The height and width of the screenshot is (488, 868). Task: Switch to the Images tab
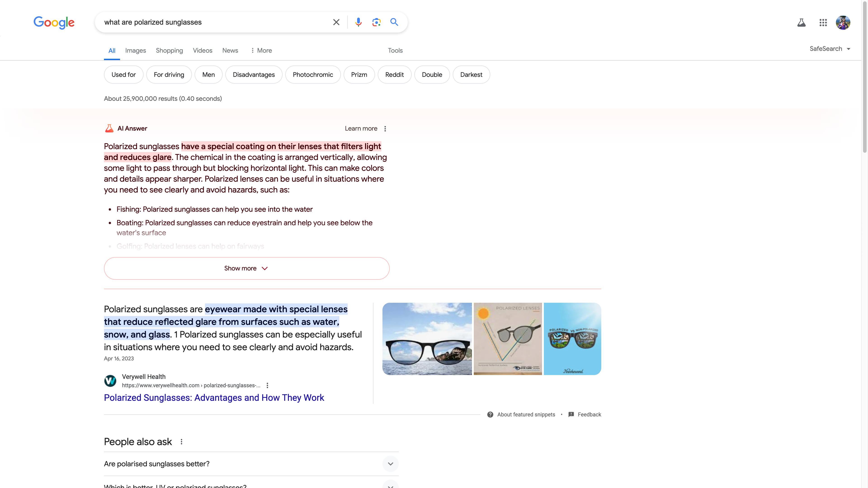tap(135, 50)
